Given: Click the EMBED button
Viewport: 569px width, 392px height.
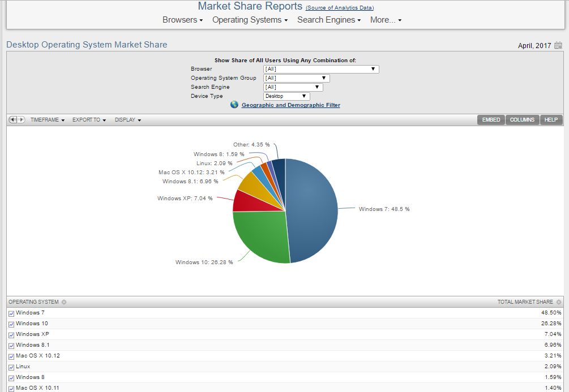Looking at the screenshot, I should click(491, 120).
